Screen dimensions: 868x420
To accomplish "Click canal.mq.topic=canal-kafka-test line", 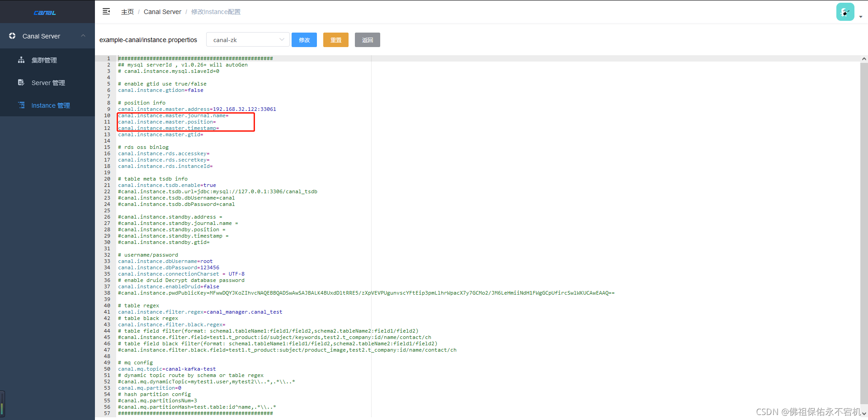I will pyautogui.click(x=167, y=369).
